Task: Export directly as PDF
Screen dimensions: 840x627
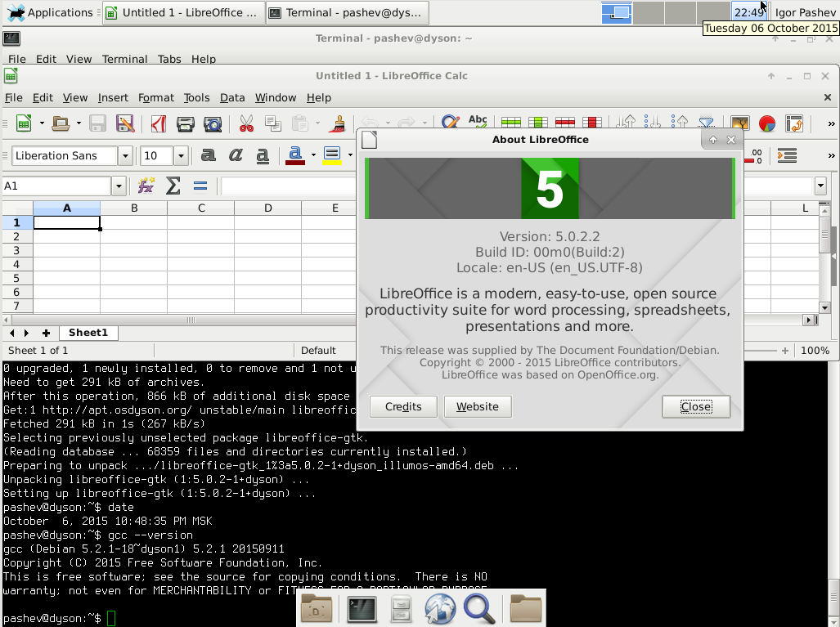Action: (x=158, y=123)
